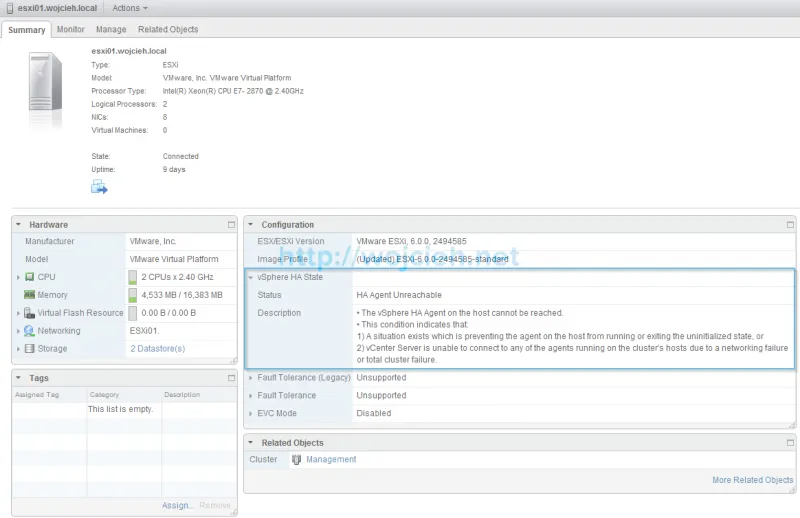Select the HA Agent Unreachable status text
The width and height of the screenshot is (800, 518).
click(x=399, y=295)
